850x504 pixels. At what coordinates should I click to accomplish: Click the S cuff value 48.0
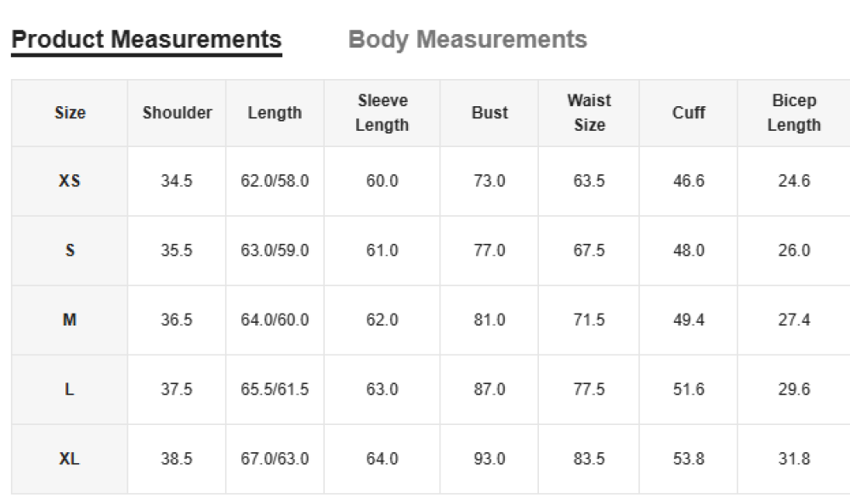click(688, 251)
